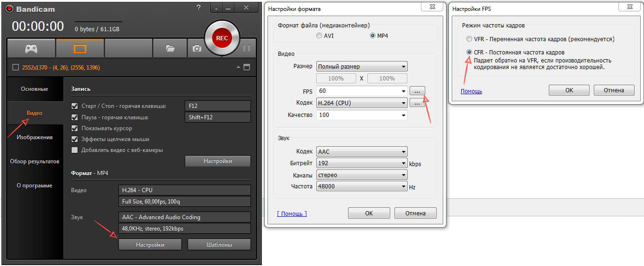Switch to game recording mode gamepad icon
The width and height of the screenshot is (644, 266).
(31, 48)
